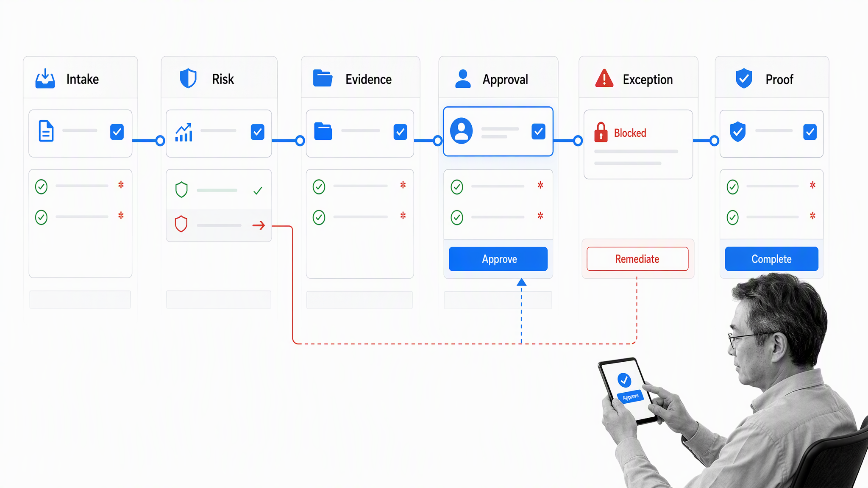Click the Evidence folder header icon
The image size is (868, 488).
click(323, 78)
